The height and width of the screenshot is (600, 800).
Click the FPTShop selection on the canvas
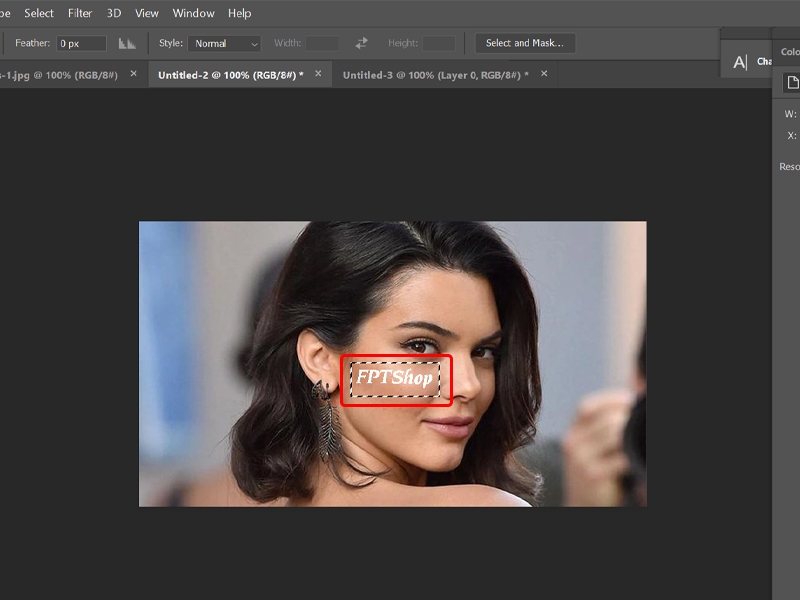396,379
